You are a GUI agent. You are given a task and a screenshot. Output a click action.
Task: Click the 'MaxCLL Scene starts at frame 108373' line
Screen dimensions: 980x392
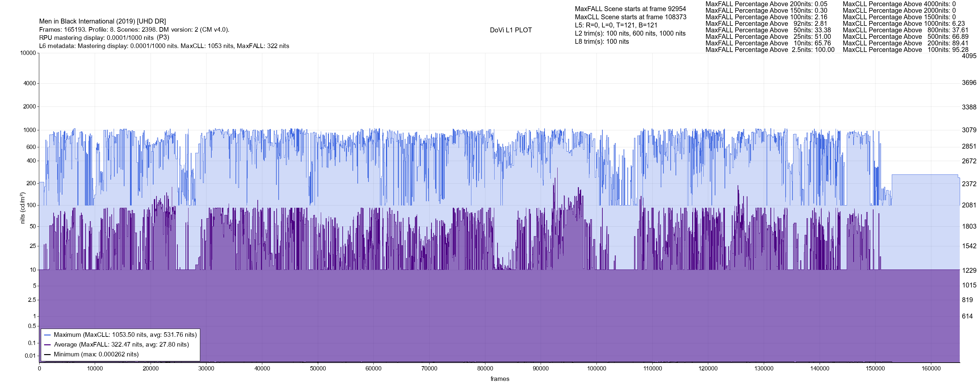point(630,17)
